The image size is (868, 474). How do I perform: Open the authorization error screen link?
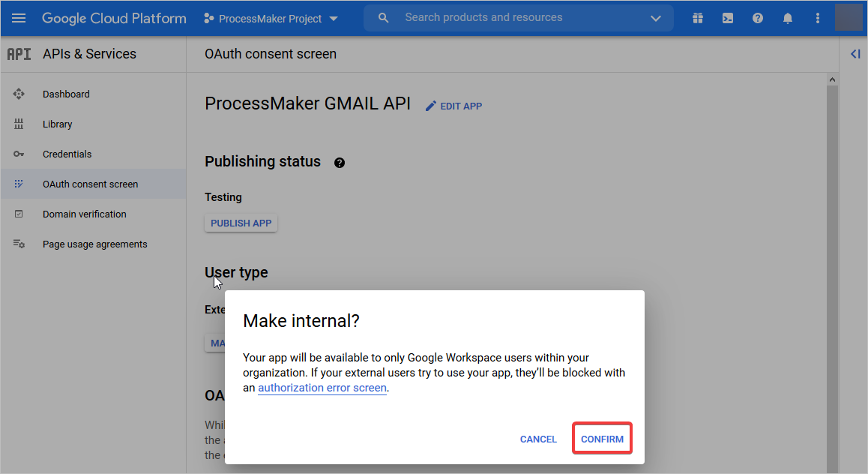pos(322,388)
